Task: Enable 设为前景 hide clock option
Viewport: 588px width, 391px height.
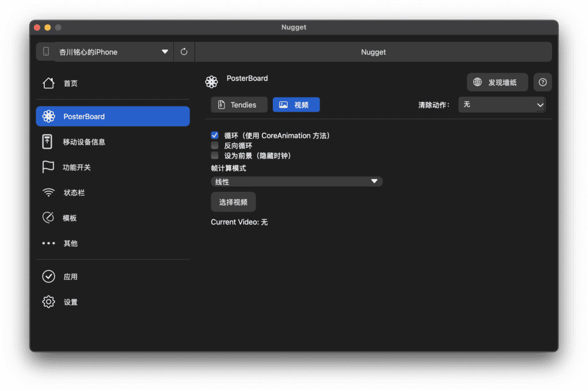Action: 214,155
